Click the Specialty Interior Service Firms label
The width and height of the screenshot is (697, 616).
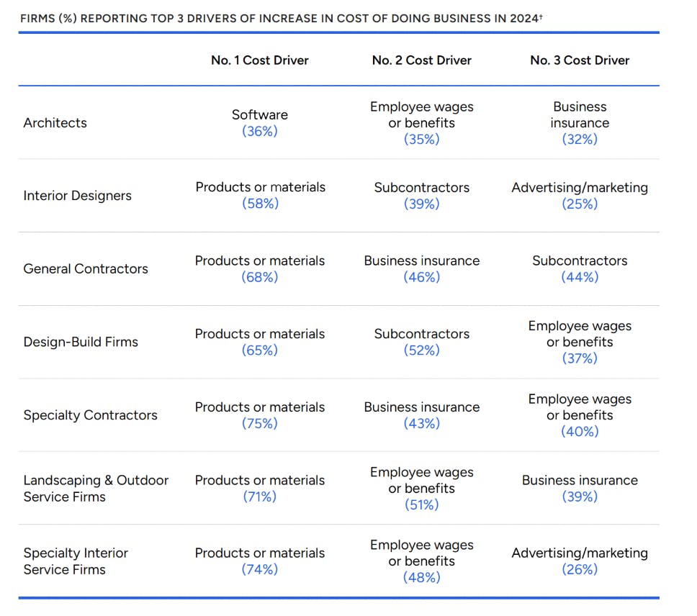tap(76, 561)
